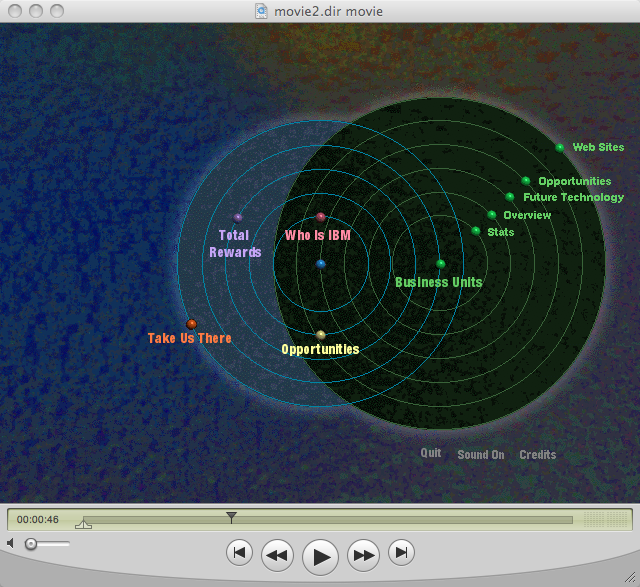The width and height of the screenshot is (640, 587).
Task: Click the movie2.dir document icon in the title bar
Action: point(261,11)
